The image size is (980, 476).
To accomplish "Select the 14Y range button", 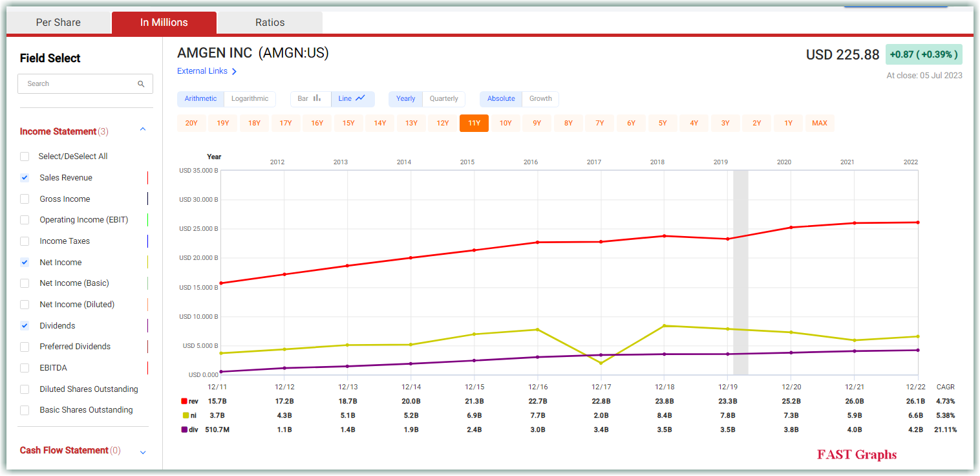I will (x=380, y=124).
